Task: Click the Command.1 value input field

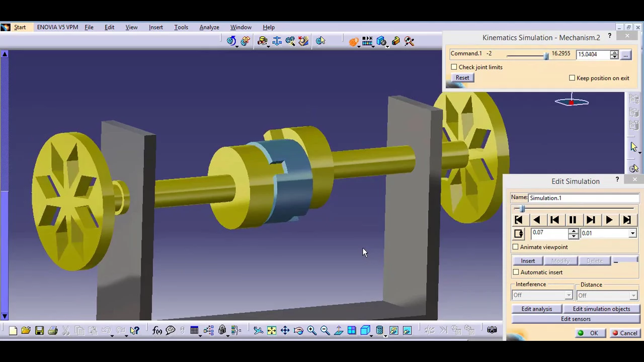Action: tap(593, 54)
